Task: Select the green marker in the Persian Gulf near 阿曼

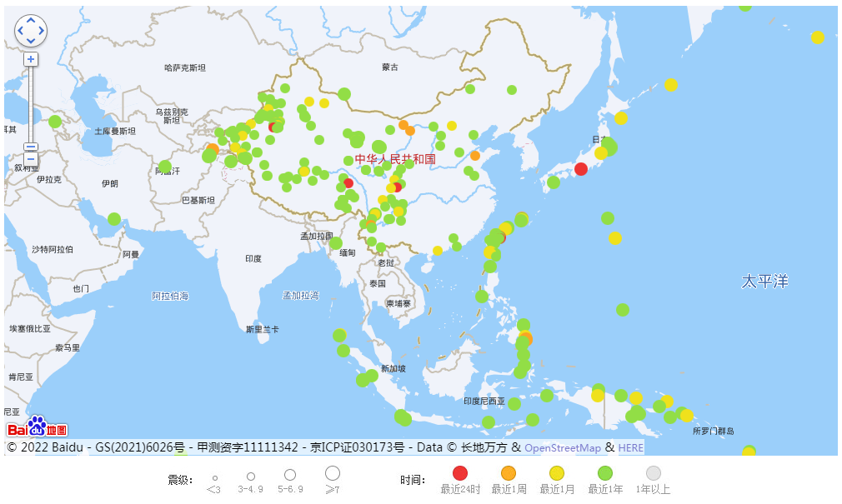Action: coord(114,219)
